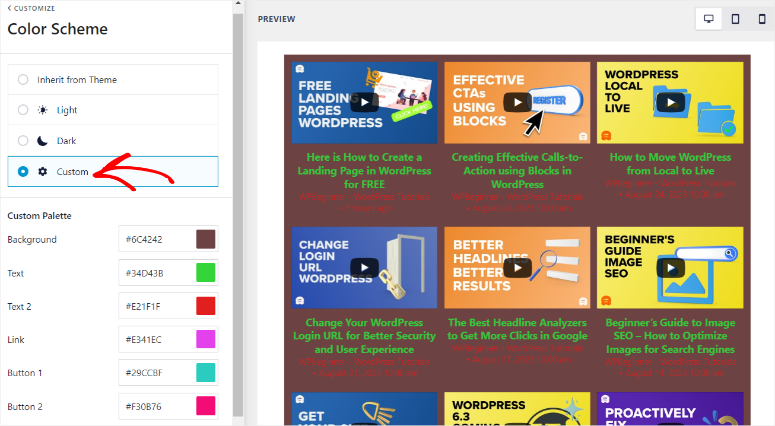Play the Change Login URL WordPress video
775x426 pixels.
point(364,267)
